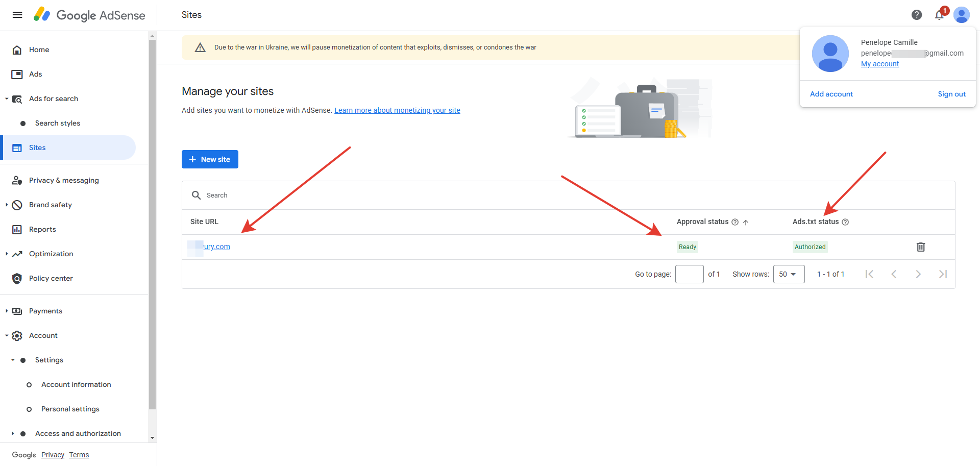
Task: Open Learn more about monetizing your site
Action: 397,110
